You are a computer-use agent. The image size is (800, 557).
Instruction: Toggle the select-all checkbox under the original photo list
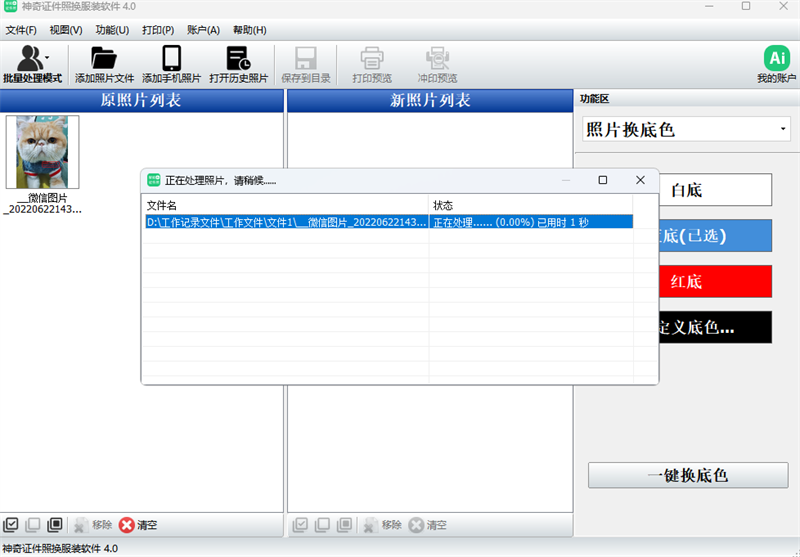[x=11, y=525]
